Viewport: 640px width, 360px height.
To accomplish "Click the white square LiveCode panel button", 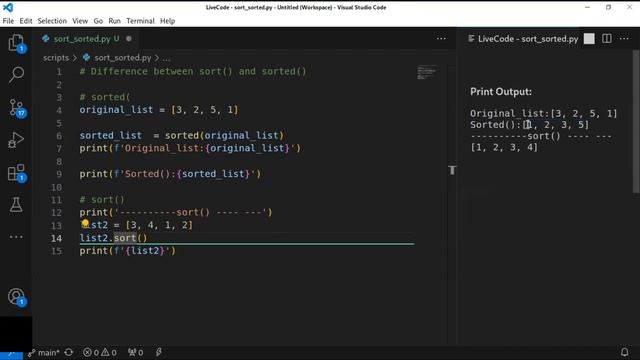I will (589, 39).
